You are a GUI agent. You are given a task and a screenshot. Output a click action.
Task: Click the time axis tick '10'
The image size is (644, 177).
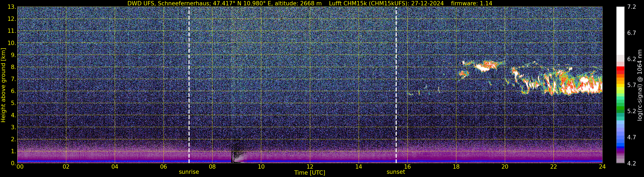(x=261, y=167)
